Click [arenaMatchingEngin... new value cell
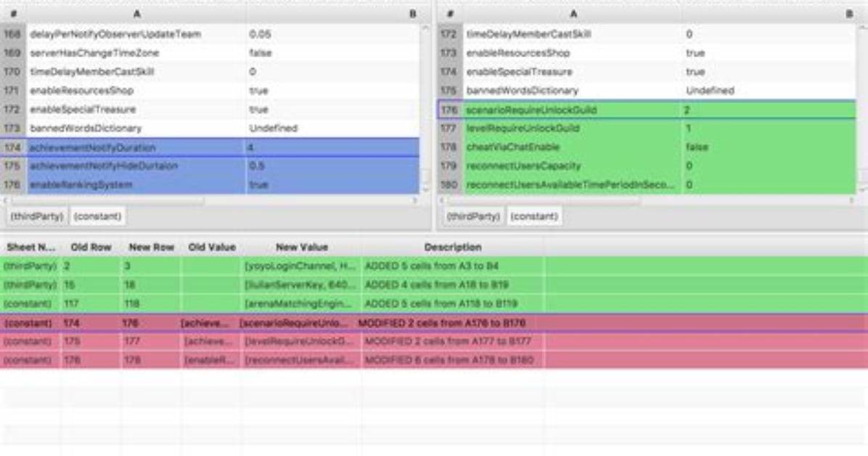The height and width of the screenshot is (456, 868). 300,304
